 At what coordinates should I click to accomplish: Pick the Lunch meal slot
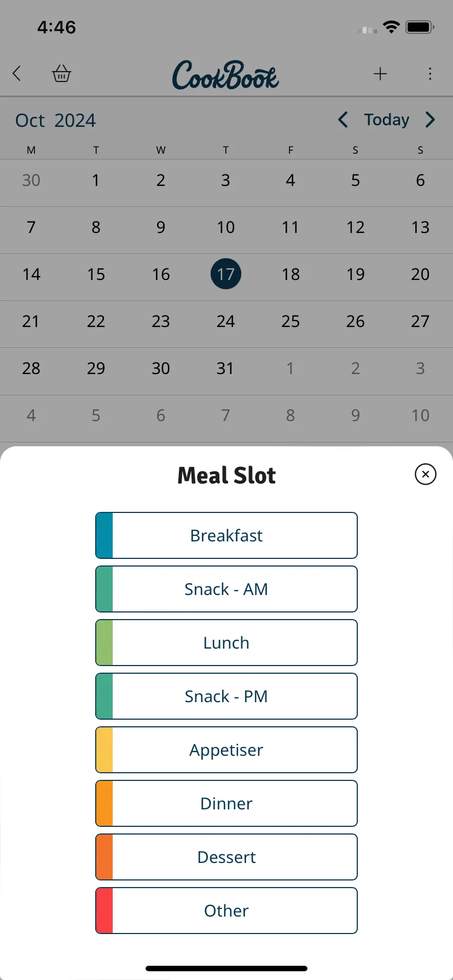pos(226,643)
